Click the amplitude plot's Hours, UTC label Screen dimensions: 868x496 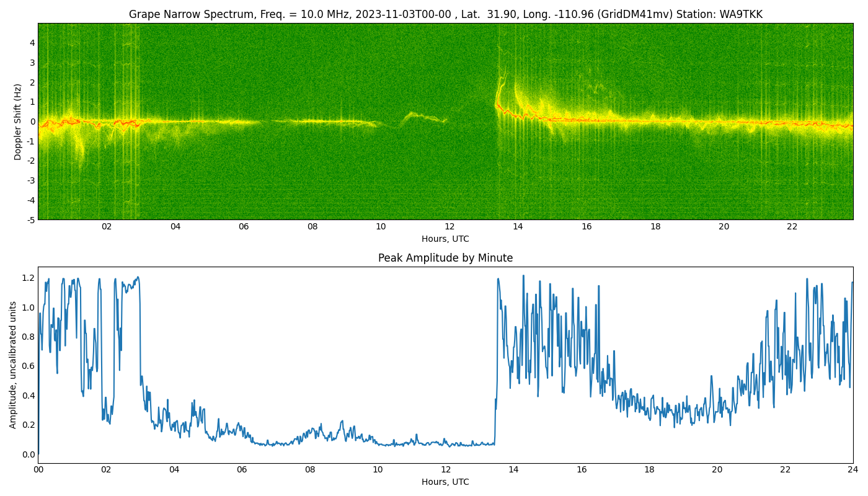tap(445, 482)
